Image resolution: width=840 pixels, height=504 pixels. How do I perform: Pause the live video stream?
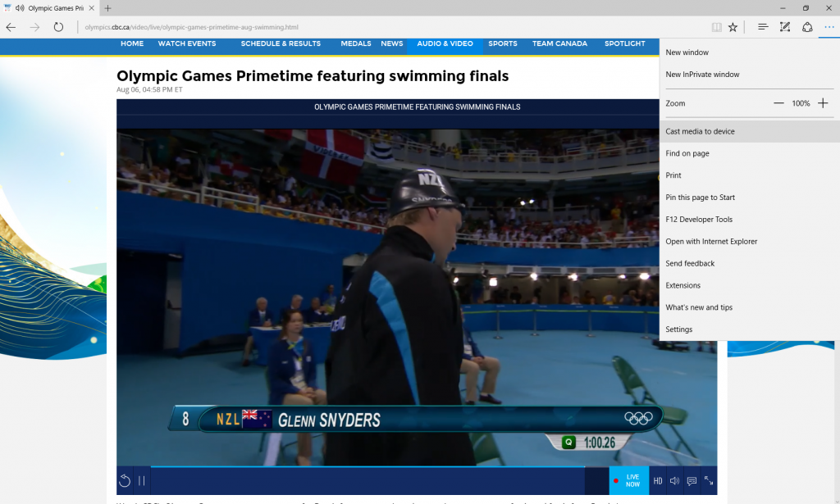coord(141,480)
